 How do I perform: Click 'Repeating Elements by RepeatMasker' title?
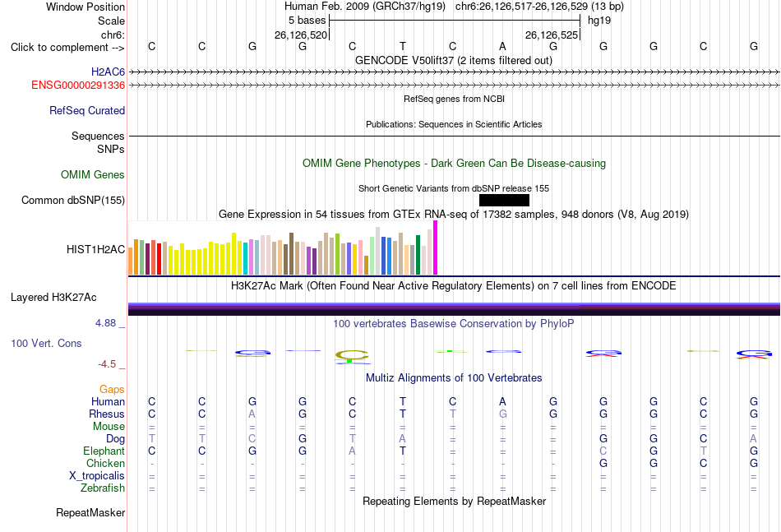pyautogui.click(x=455, y=501)
